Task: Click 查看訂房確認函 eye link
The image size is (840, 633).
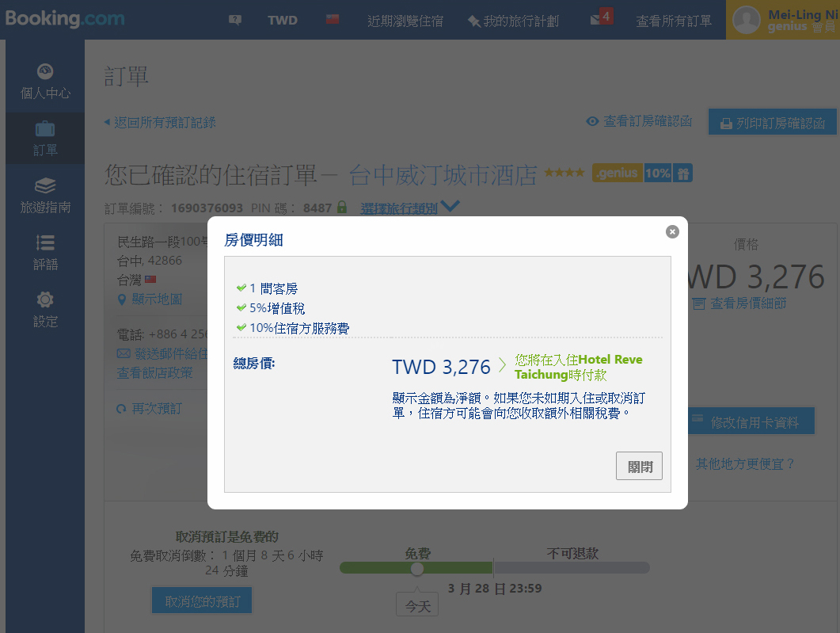Action: coord(639,122)
